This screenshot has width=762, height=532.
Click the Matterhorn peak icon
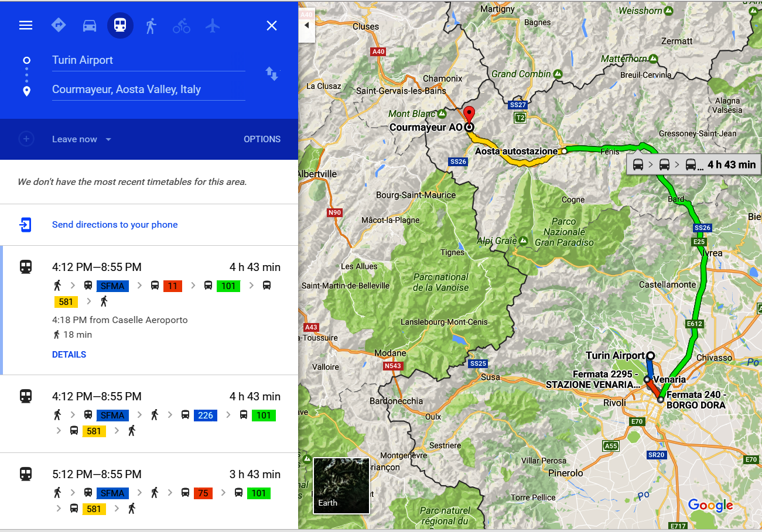tap(653, 59)
